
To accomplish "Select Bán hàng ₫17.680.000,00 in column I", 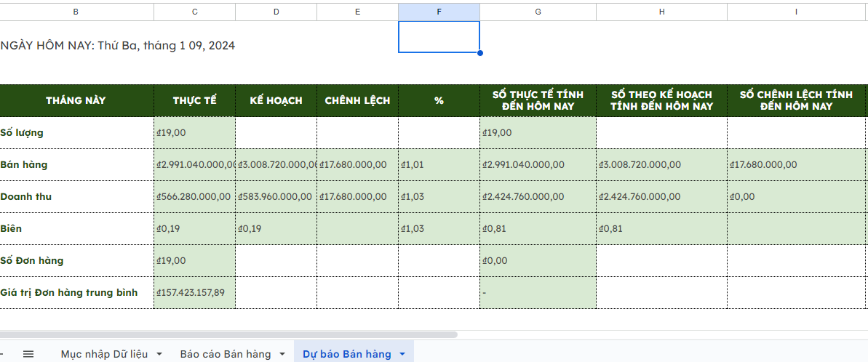I will [x=796, y=165].
